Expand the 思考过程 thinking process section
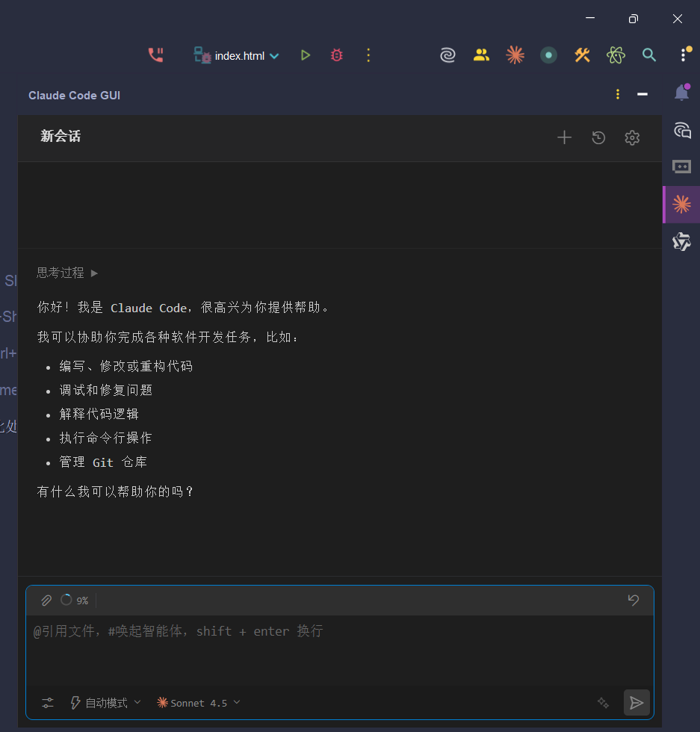This screenshot has height=732, width=700. pyautogui.click(x=67, y=273)
